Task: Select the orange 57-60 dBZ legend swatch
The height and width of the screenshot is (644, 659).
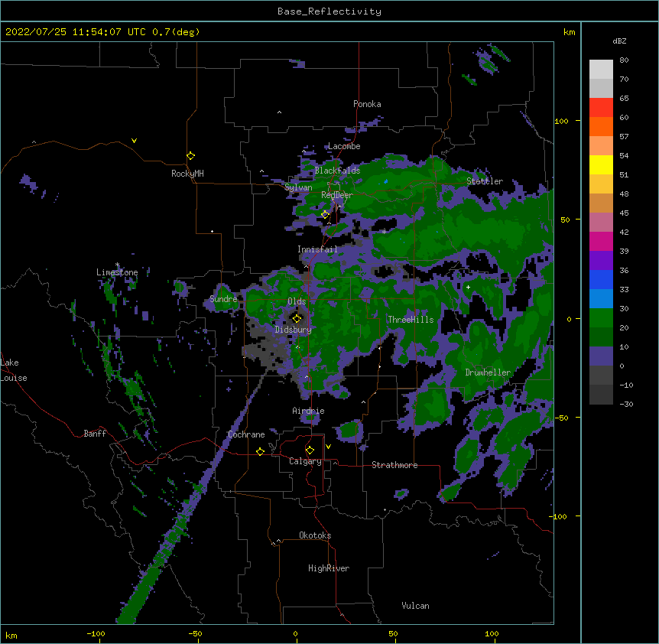Action: 601,126
